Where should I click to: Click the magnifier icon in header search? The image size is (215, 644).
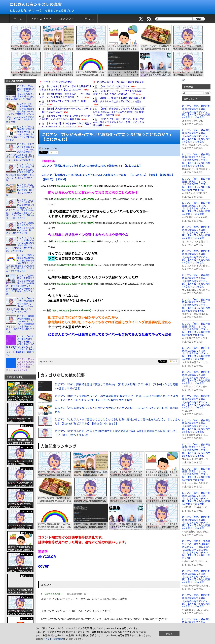157,19
